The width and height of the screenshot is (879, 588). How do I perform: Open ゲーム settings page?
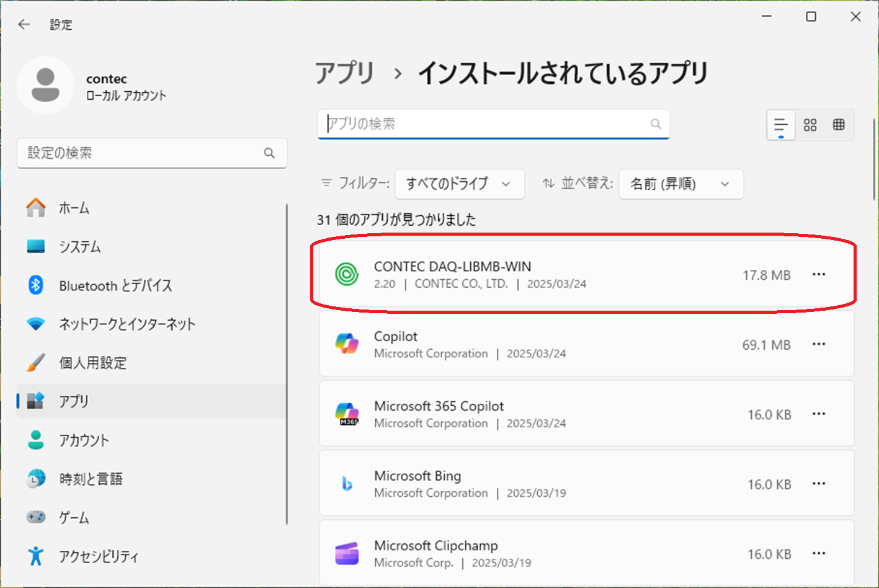pyautogui.click(x=151, y=517)
